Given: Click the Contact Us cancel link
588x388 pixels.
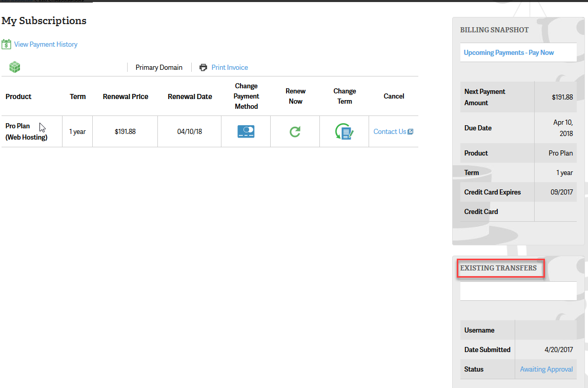Looking at the screenshot, I should 390,132.
